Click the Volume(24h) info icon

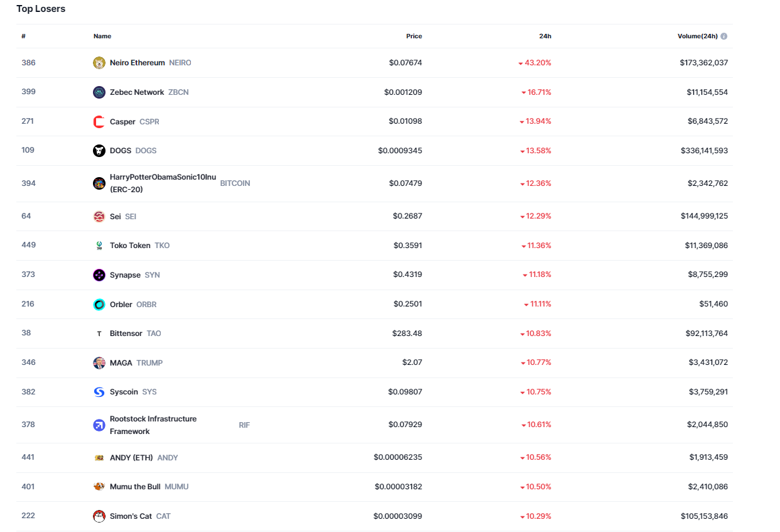point(724,36)
